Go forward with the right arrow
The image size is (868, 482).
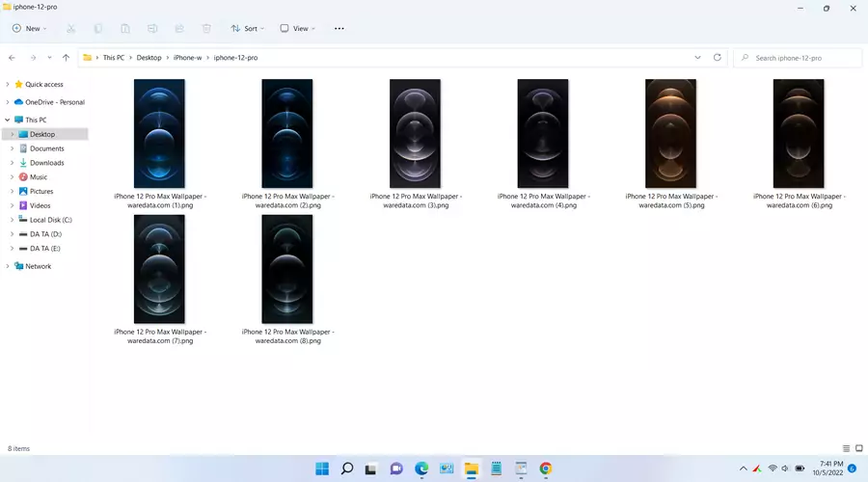coord(33,58)
